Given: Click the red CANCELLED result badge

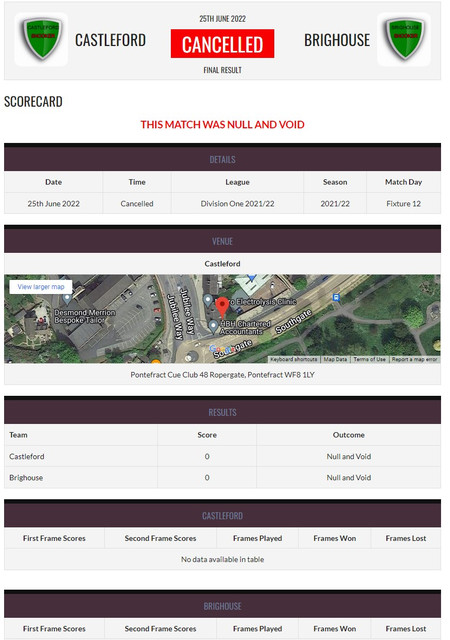Looking at the screenshot, I should pyautogui.click(x=223, y=44).
